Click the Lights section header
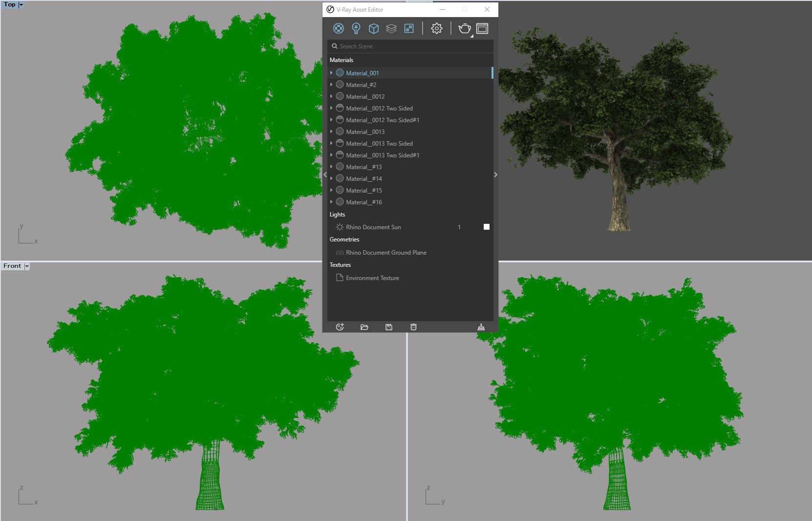Viewport: 812px width, 521px height. [337, 214]
